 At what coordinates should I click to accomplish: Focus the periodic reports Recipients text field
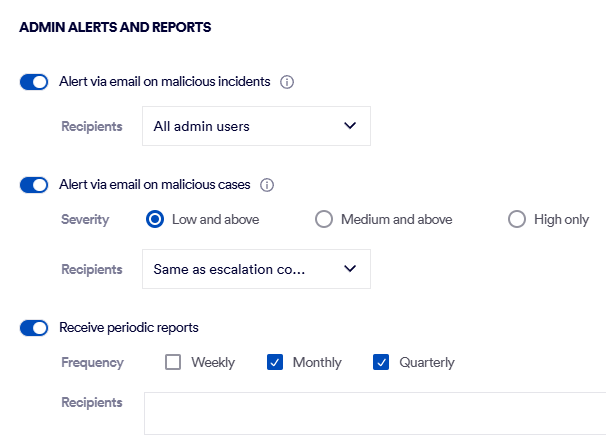point(374,413)
